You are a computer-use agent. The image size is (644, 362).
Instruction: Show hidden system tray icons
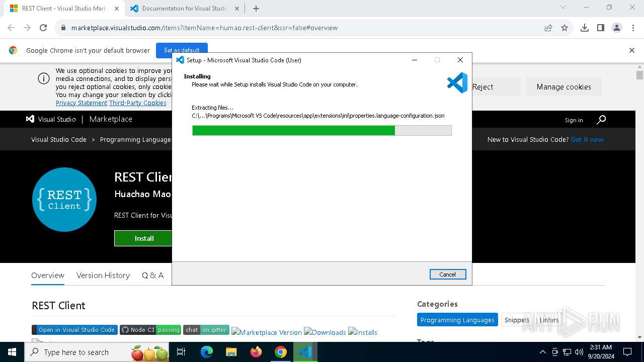pyautogui.click(x=542, y=352)
